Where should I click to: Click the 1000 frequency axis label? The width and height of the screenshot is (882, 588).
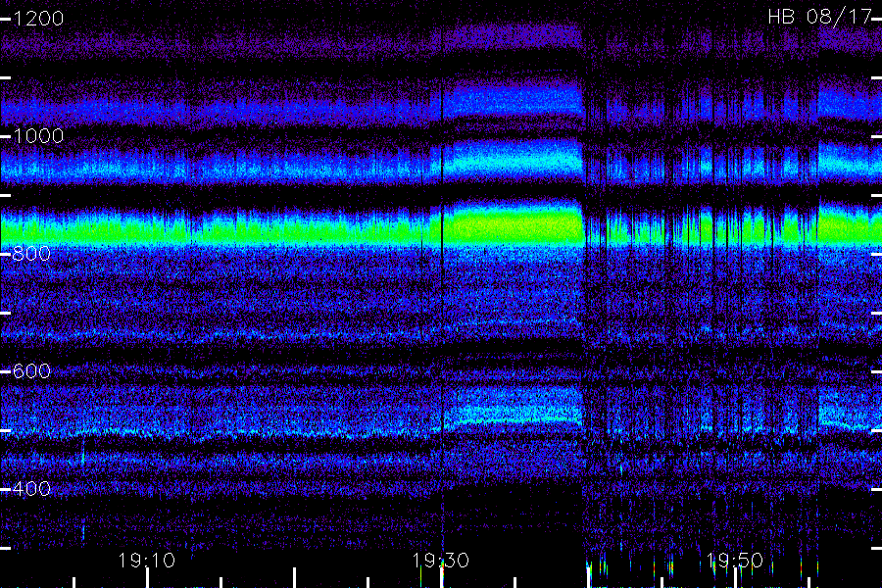click(38, 135)
